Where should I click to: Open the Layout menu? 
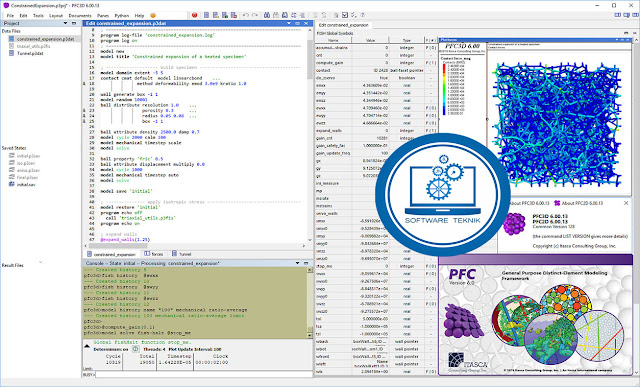point(56,16)
